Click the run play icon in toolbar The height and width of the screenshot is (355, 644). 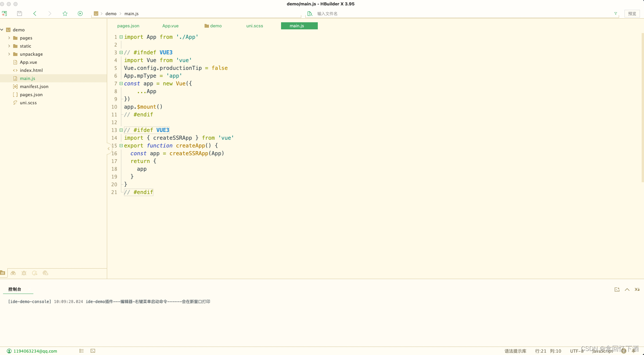[80, 13]
